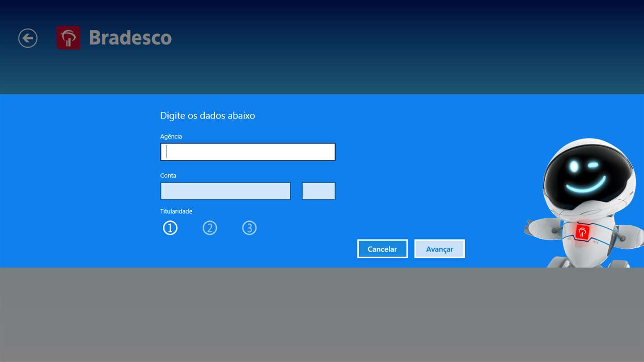Focus the Agência input field

tap(248, 152)
